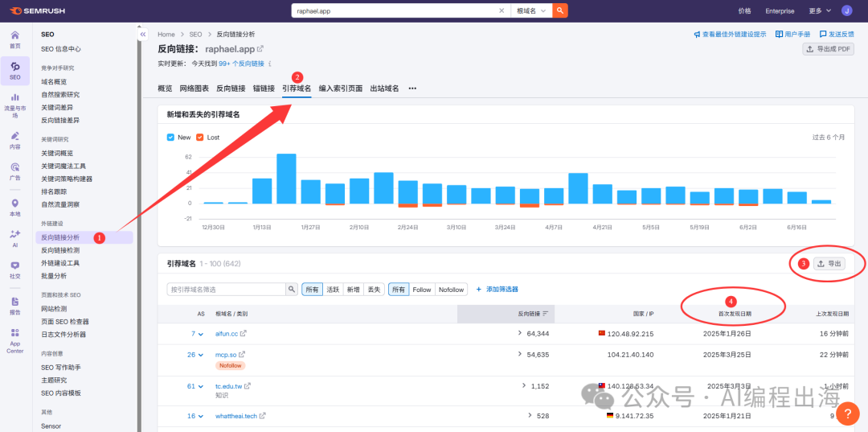This screenshot has height=432, width=868.
Task: Toggle the Lost checkbox in chart legend
Action: tap(200, 138)
